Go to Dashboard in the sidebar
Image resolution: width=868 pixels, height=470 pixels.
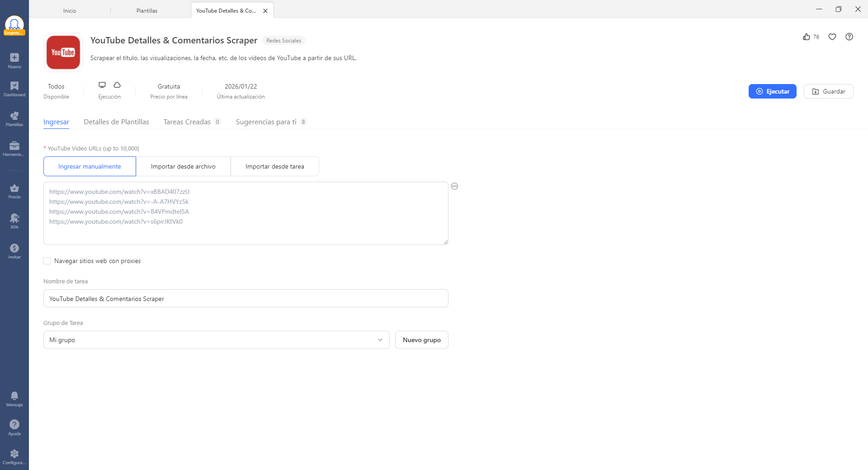[14, 89]
